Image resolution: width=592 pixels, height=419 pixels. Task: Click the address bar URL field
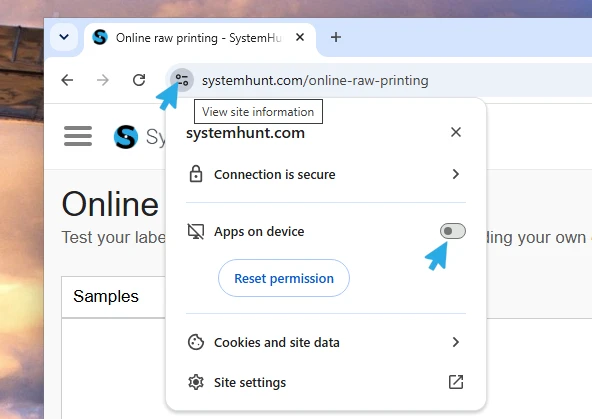315,80
